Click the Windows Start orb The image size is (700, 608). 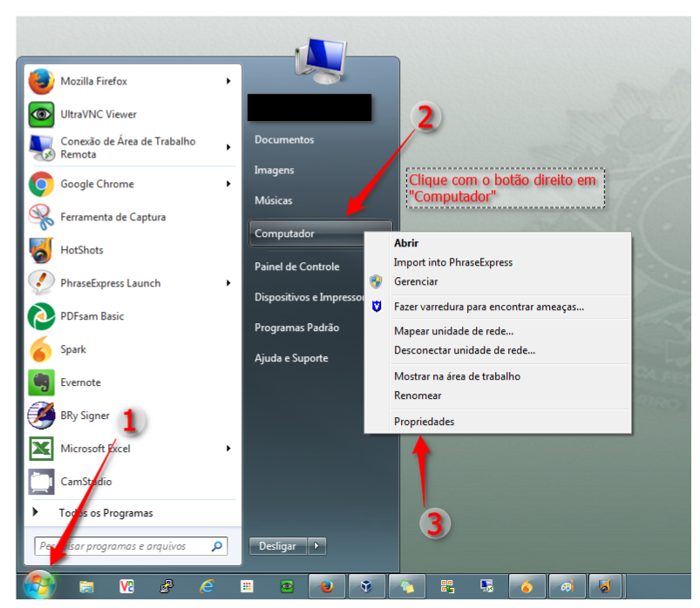pyautogui.click(x=39, y=584)
